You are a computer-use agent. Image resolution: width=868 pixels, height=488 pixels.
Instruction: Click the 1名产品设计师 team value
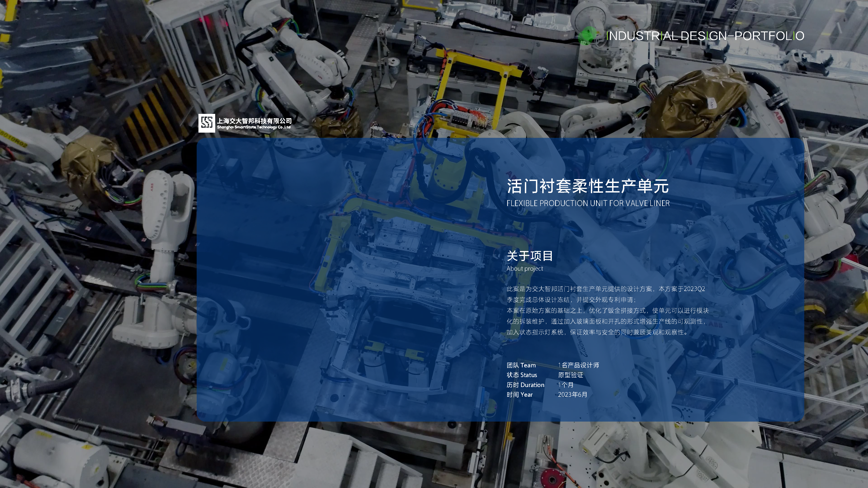[x=579, y=365]
